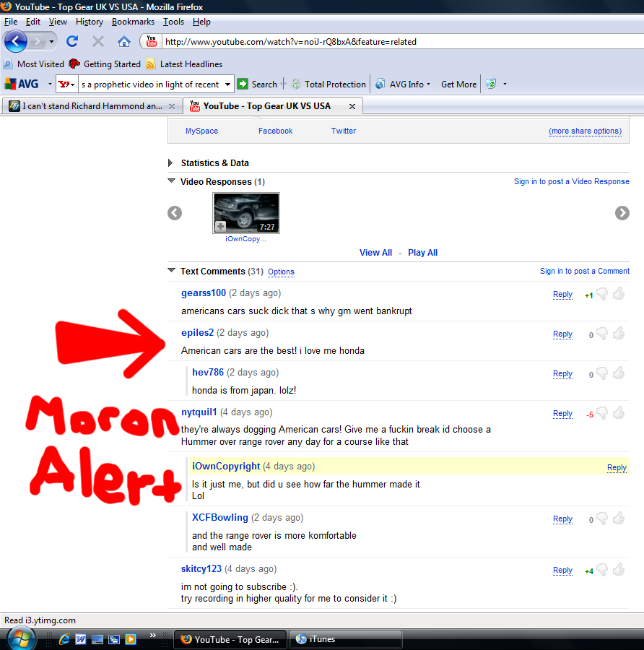
Task: Open the AVG logo dropdown arrow
Action: [50, 84]
